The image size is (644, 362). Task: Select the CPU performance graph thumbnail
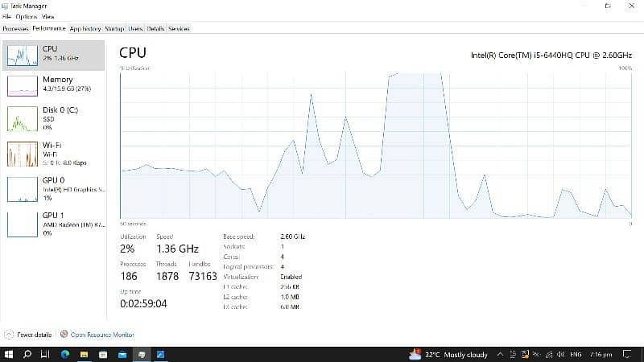pos(22,55)
